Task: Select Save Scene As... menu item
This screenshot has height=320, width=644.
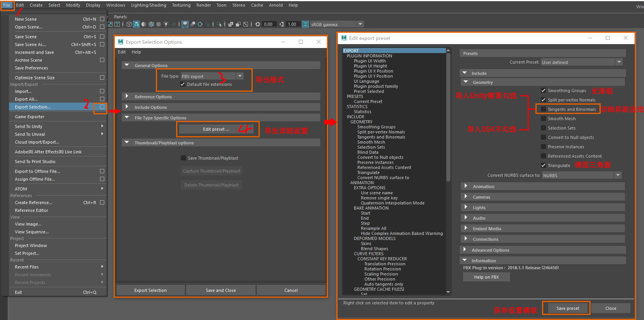Action: tap(58, 44)
